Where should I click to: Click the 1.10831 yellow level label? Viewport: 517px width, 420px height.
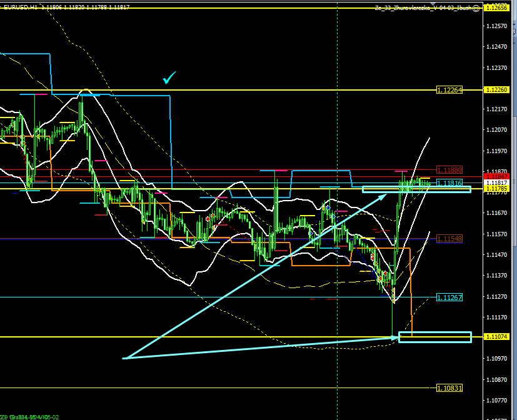(x=449, y=387)
